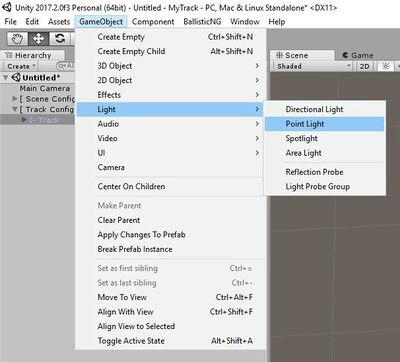Collapse the Track Config tree item
The width and height of the screenshot is (400, 362).
[x=14, y=109]
